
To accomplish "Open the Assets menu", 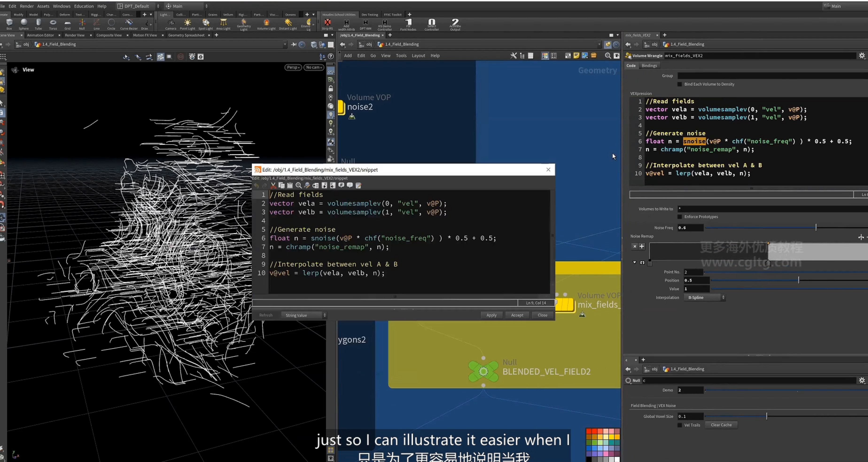I will (x=43, y=6).
